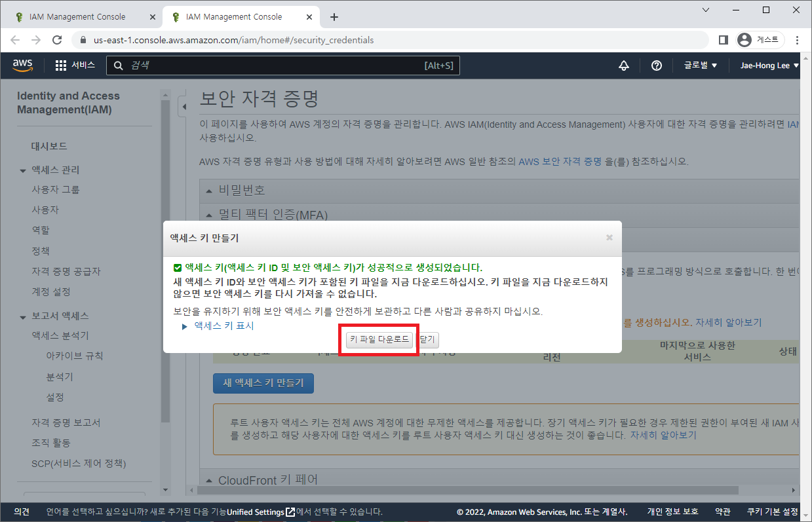This screenshot has height=522, width=812.
Task: Open the help question mark icon
Action: point(656,65)
